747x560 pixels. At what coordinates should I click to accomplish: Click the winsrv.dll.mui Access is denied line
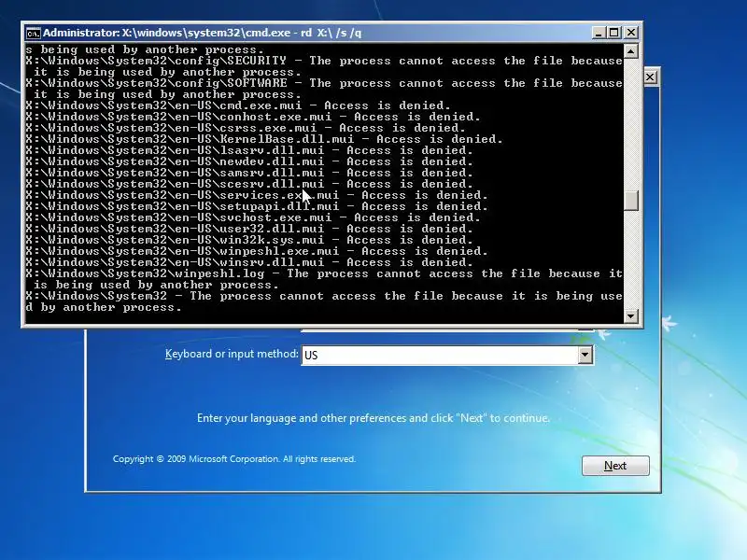click(x=249, y=262)
